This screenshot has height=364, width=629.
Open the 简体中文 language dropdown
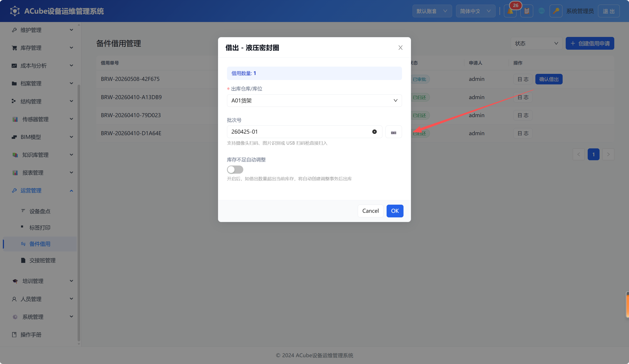476,11
